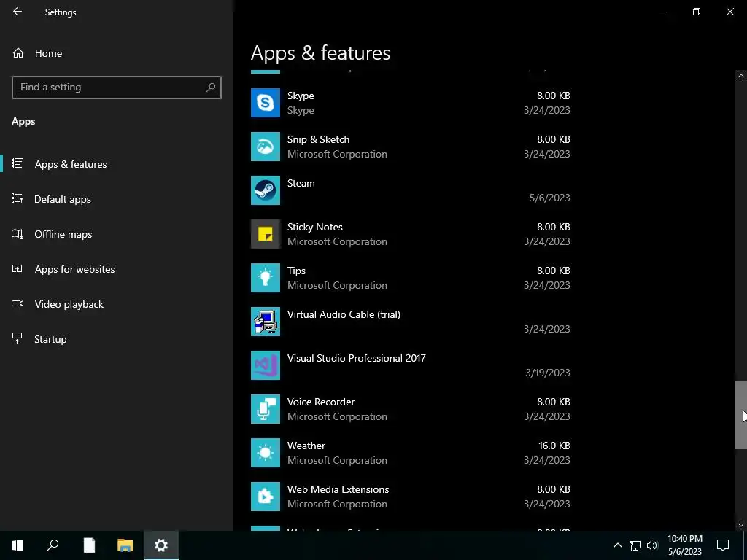Select the Sticky Notes entry name

coord(315,227)
